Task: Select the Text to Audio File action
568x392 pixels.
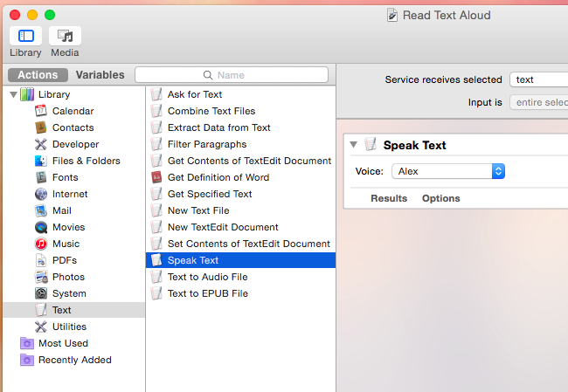Action: [208, 277]
